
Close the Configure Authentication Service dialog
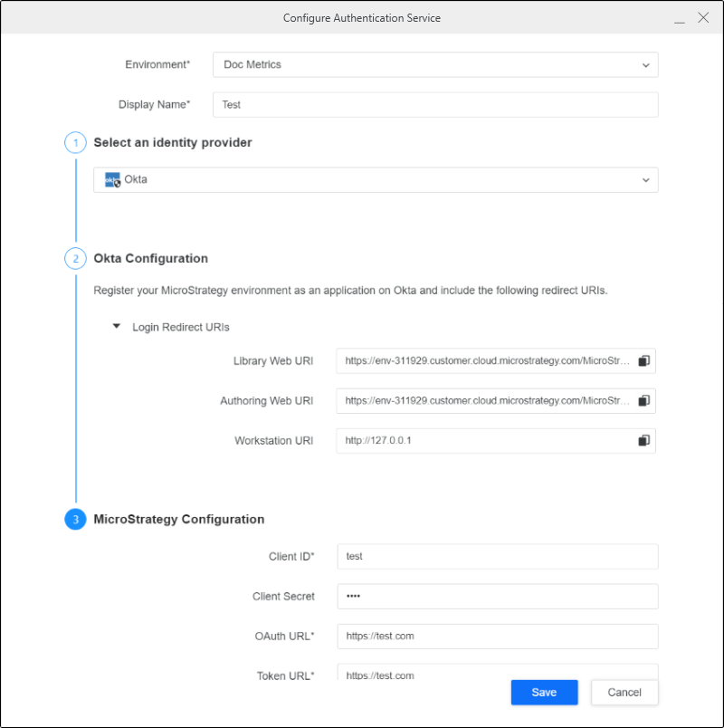703,17
